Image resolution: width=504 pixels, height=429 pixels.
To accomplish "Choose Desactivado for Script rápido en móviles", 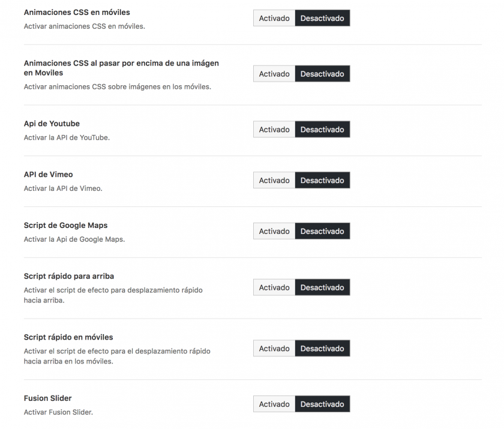I will click(322, 349).
